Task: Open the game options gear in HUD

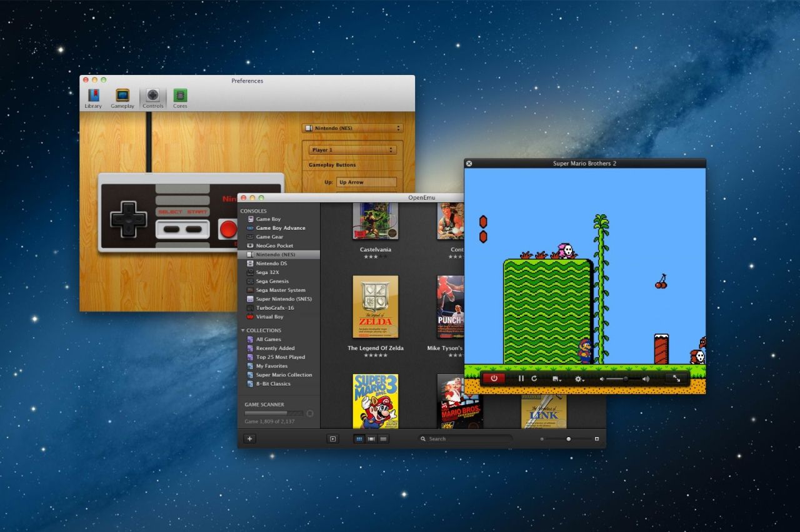Action: point(578,379)
